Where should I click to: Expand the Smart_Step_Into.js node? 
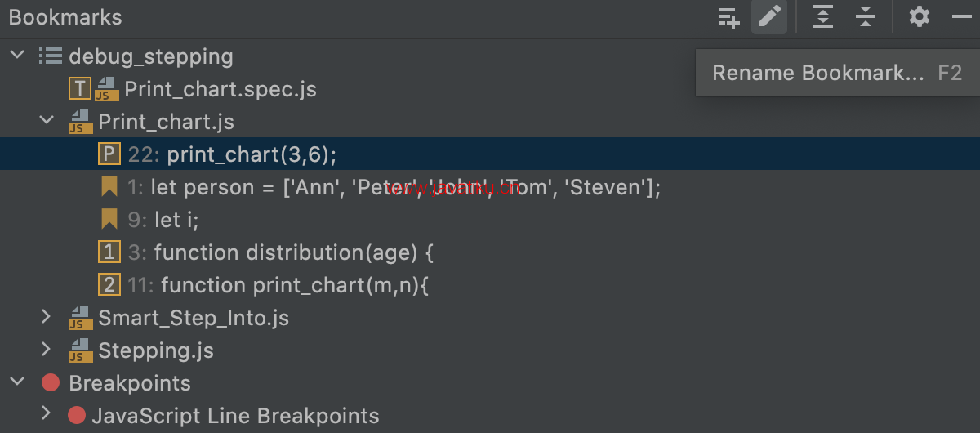46,318
